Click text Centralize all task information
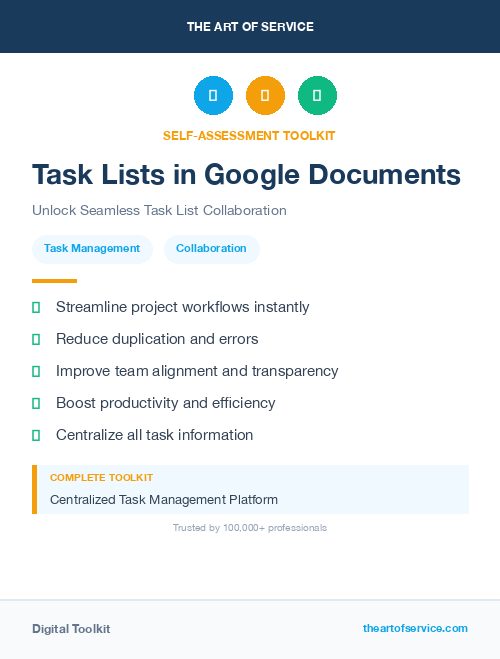 click(x=155, y=435)
